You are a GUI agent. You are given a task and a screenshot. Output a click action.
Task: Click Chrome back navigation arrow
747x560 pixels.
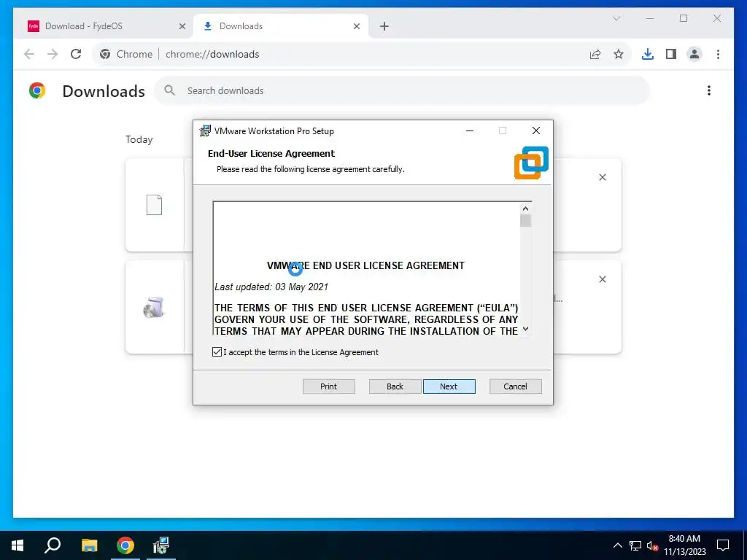click(29, 54)
